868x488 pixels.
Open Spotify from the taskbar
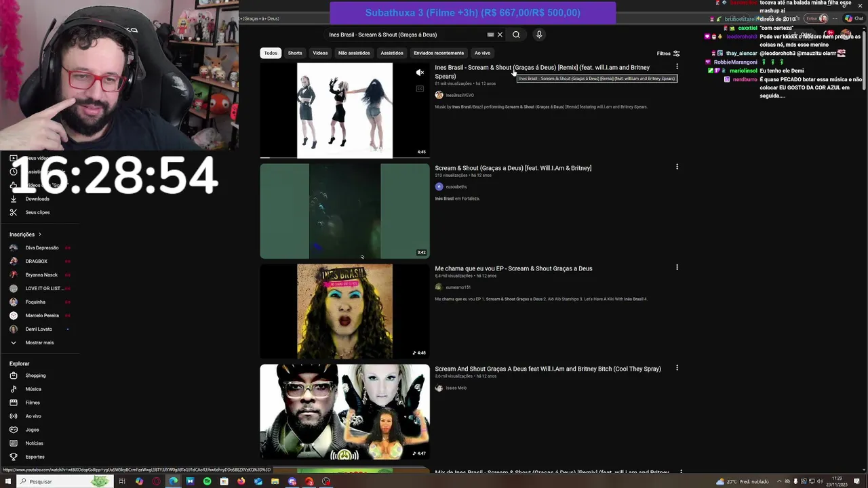coord(207,481)
